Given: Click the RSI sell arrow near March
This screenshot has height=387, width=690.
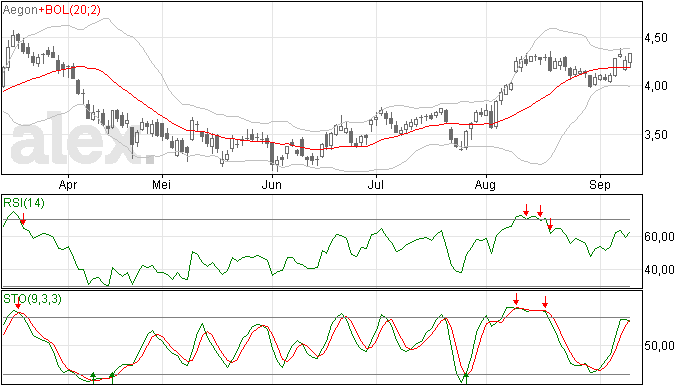Looking at the screenshot, I should click(23, 219).
